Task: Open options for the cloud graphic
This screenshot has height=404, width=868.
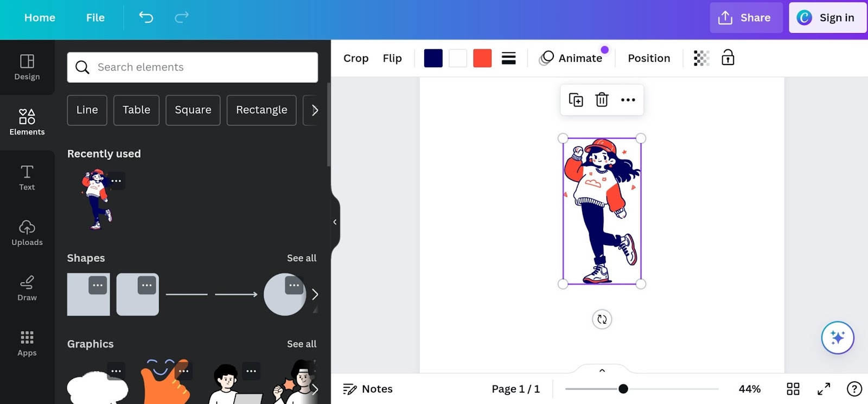Action: point(116,371)
